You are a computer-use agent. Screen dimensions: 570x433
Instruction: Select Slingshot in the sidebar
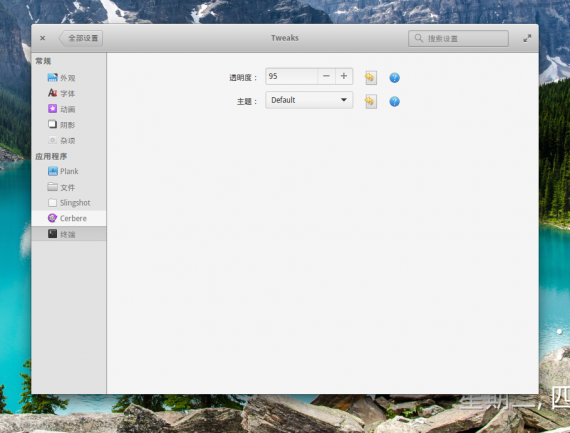pyautogui.click(x=69, y=203)
